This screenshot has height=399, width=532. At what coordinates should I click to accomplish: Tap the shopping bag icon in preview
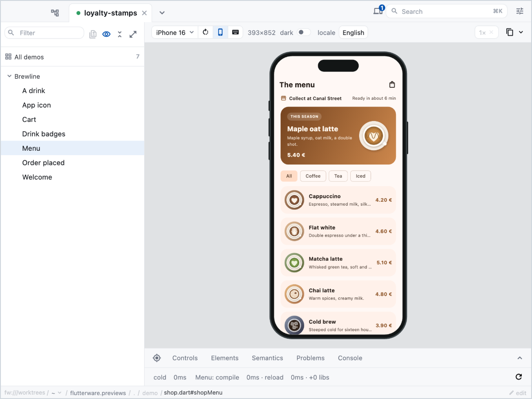point(392,85)
